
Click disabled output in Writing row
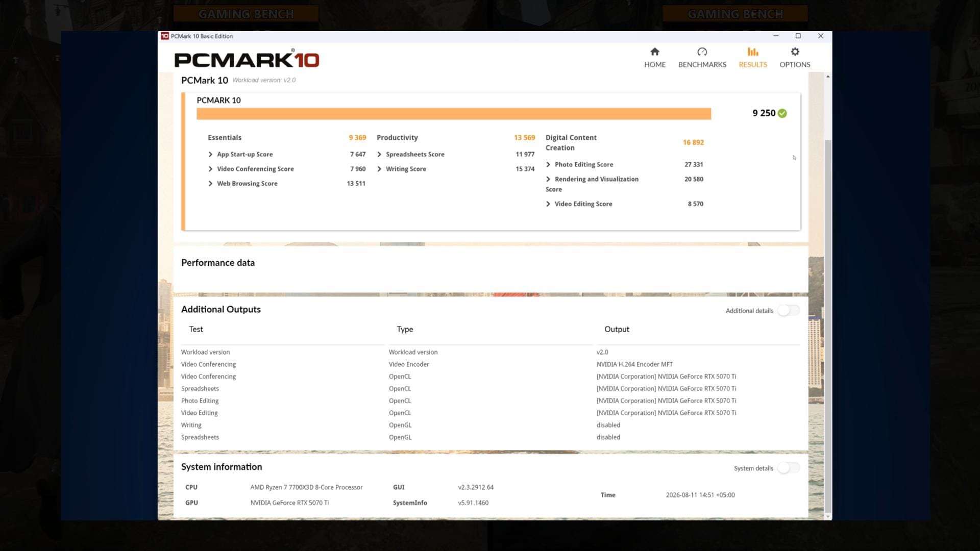coord(608,425)
